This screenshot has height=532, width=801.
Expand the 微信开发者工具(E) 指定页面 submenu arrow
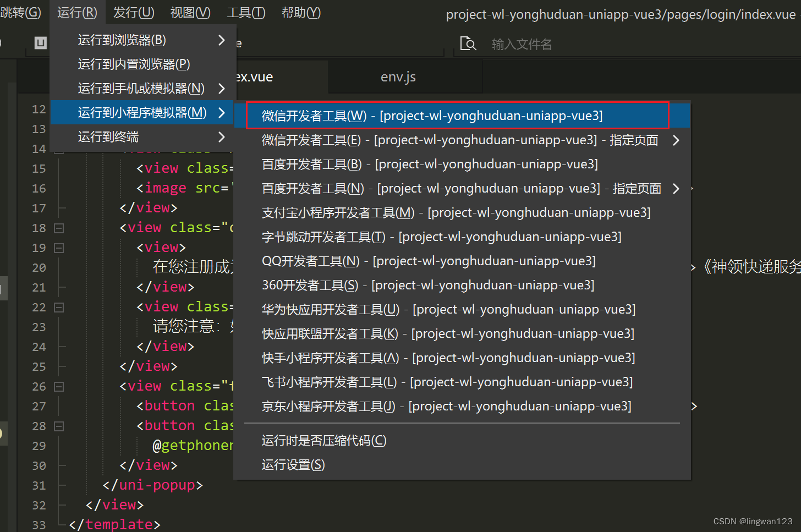[676, 140]
